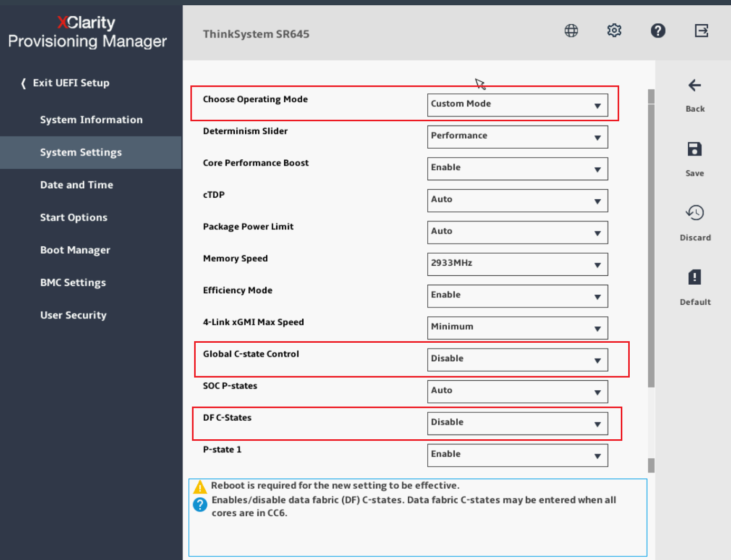Click the Reboot is required message
Viewport: 731px width, 560px height.
point(335,485)
